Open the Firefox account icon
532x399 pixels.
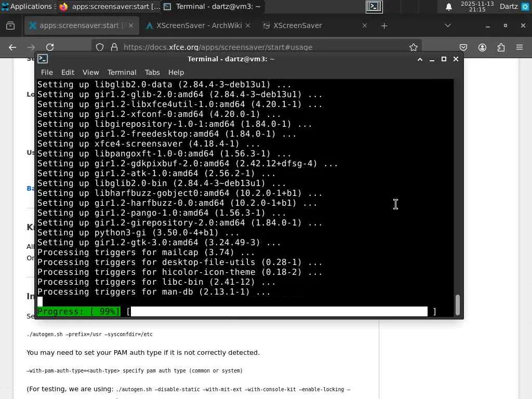482,47
